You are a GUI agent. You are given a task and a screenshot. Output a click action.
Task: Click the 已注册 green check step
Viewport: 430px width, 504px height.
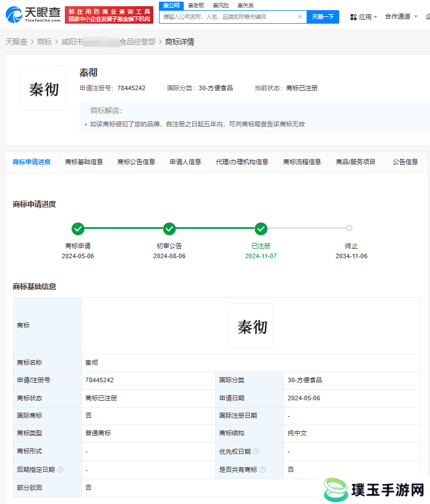[261, 228]
